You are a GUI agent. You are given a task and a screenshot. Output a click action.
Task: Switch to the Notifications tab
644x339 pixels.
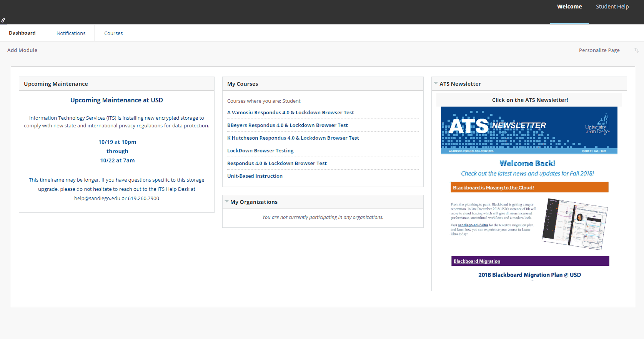(71, 33)
